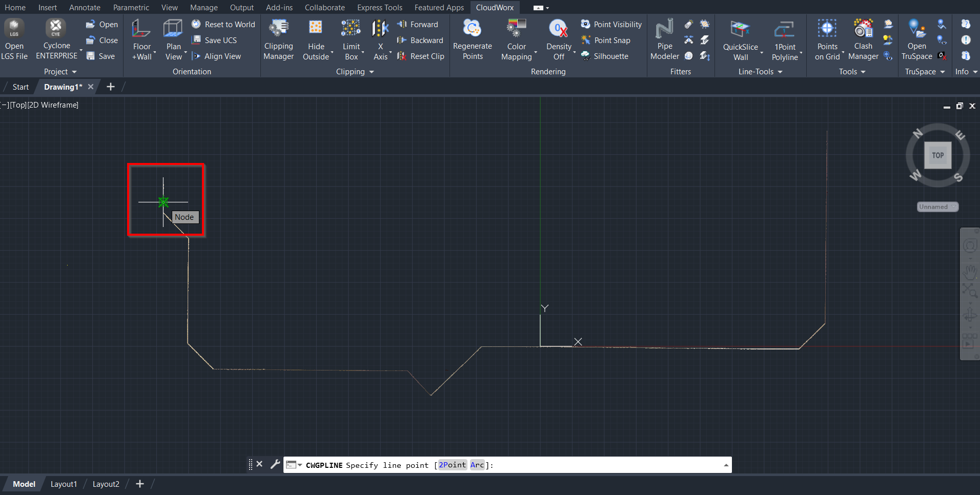Expand the Project panel dropdown
Viewport: 980px width, 495px height.
[x=60, y=72]
